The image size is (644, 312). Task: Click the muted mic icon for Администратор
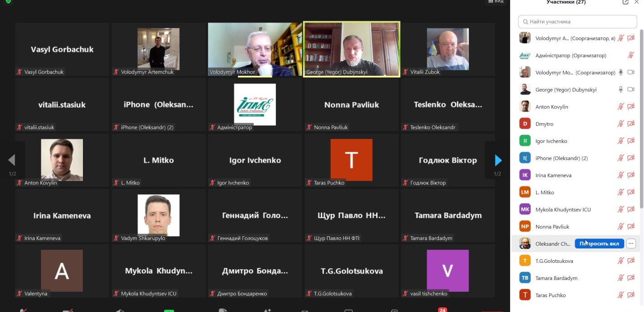631,55
